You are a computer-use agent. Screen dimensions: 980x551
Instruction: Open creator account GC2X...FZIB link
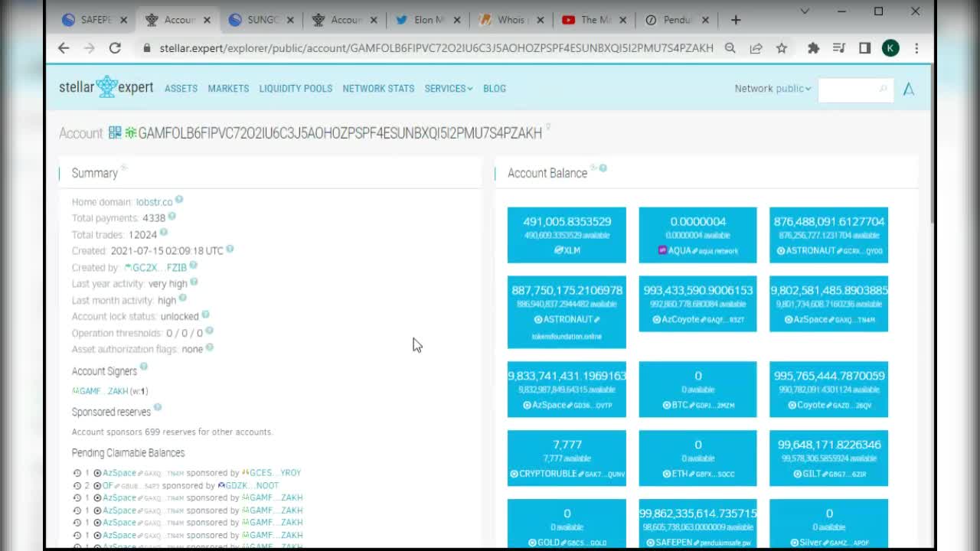click(155, 267)
